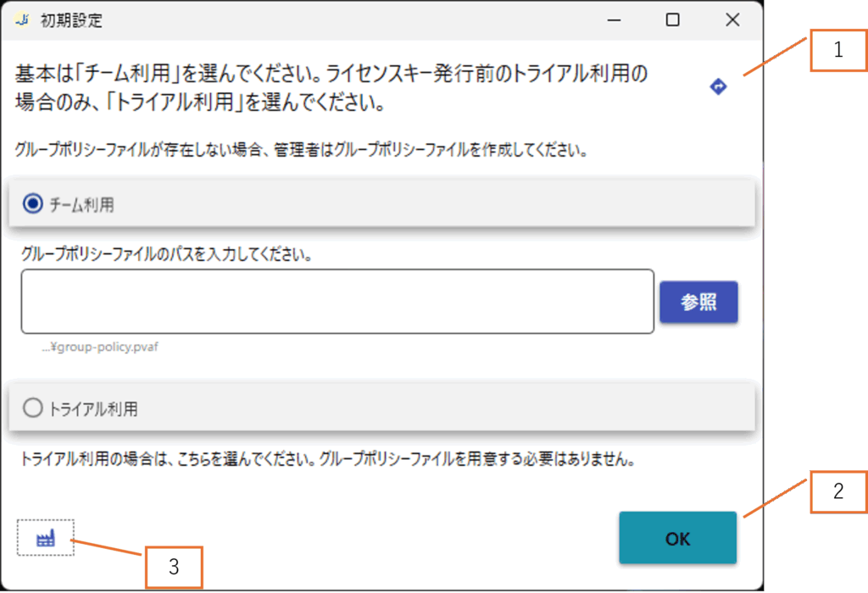Close the 初期設定 dialog
This screenshot has width=868, height=593.
[732, 20]
